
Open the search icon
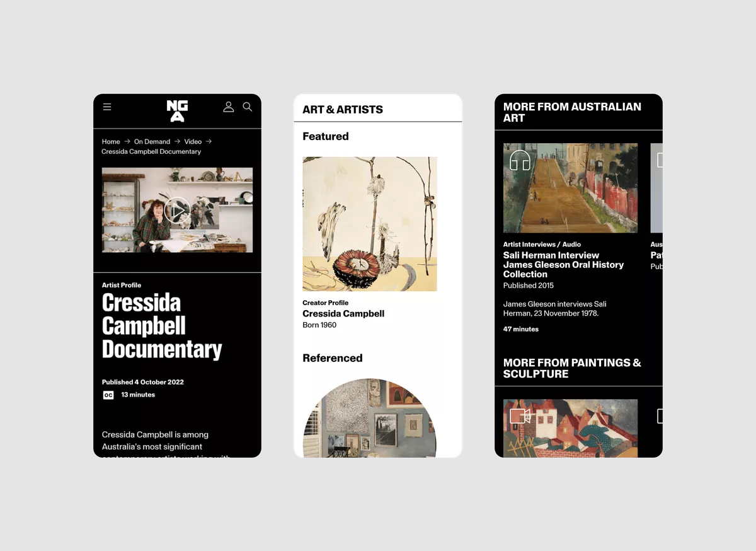click(x=247, y=107)
